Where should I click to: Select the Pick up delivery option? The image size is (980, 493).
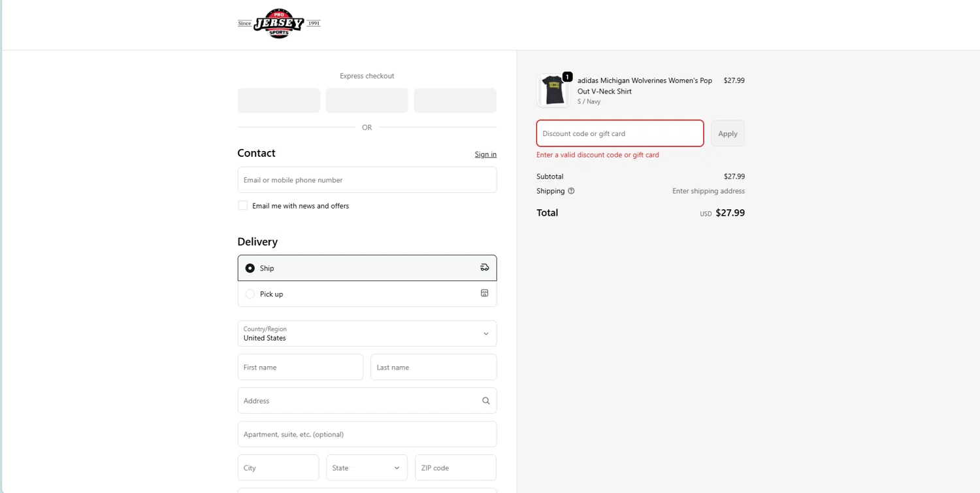(367, 294)
